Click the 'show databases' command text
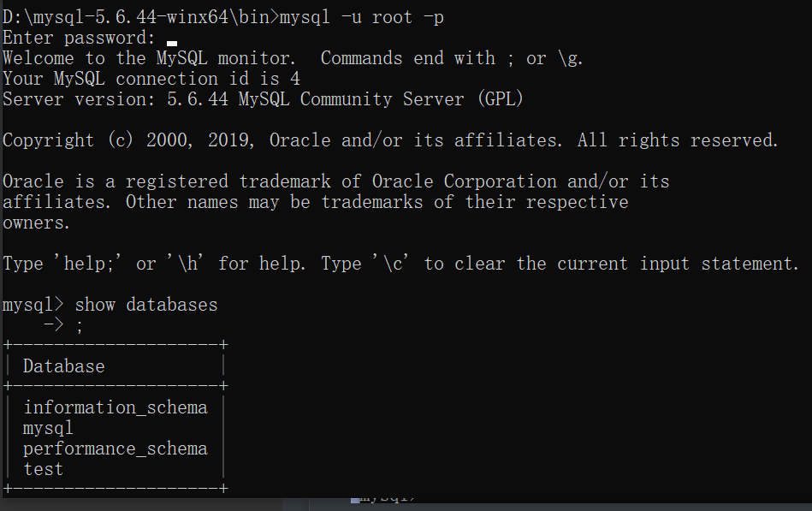812x511 pixels. tap(146, 305)
